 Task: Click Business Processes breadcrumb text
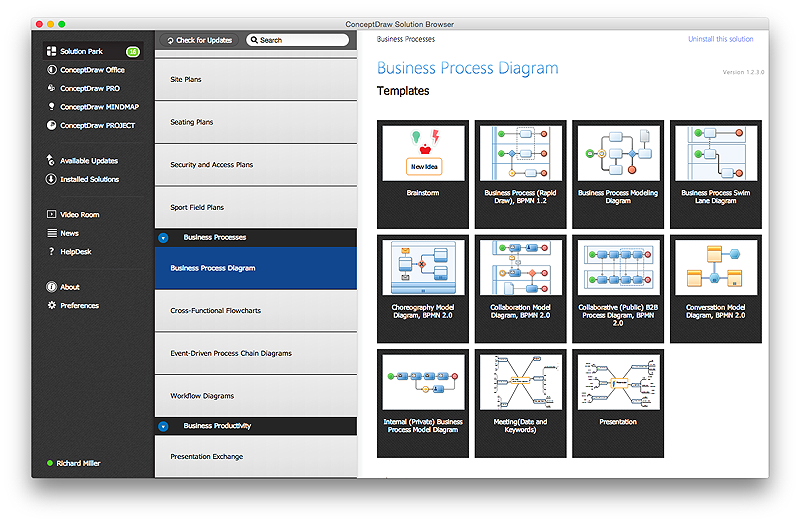pyautogui.click(x=406, y=39)
